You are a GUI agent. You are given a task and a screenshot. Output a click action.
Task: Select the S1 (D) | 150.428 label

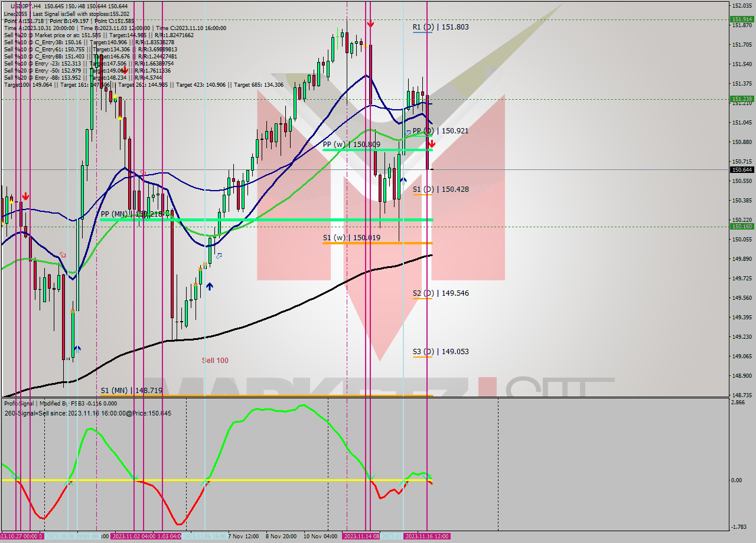[x=441, y=189]
